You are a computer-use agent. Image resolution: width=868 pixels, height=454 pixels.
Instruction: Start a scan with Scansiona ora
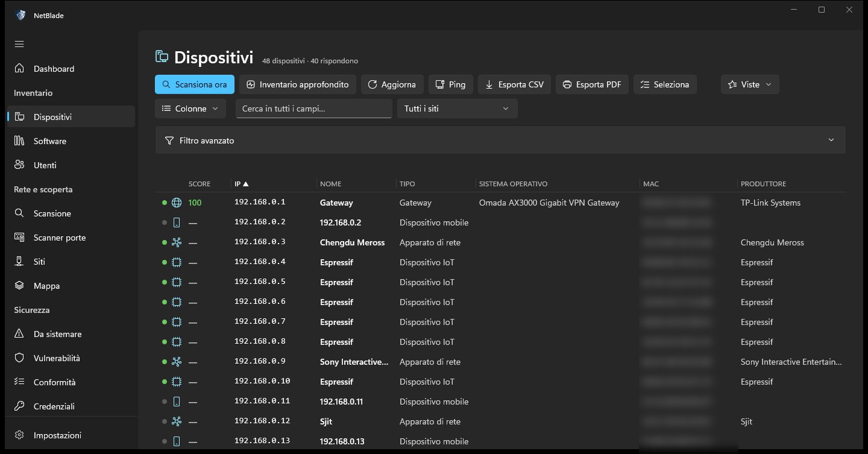pyautogui.click(x=195, y=84)
